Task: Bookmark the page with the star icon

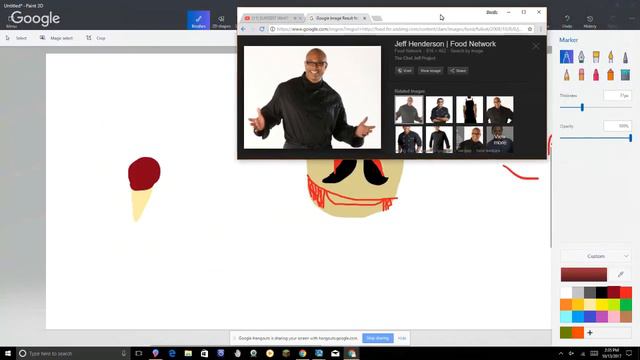Action: point(530,29)
